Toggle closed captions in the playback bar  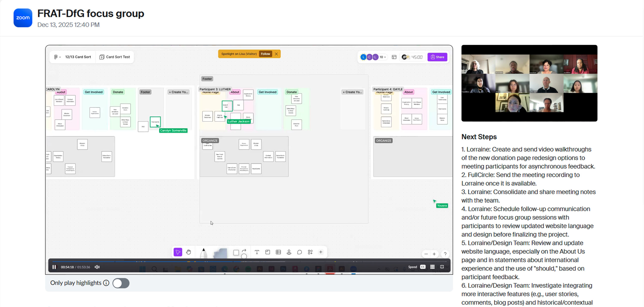pyautogui.click(x=423, y=267)
